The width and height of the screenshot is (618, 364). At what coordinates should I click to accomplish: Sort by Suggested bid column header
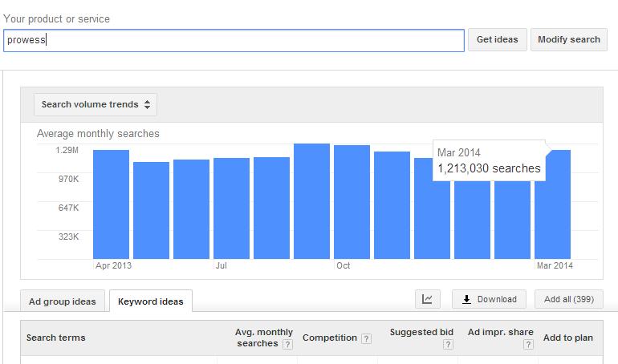[x=421, y=332]
